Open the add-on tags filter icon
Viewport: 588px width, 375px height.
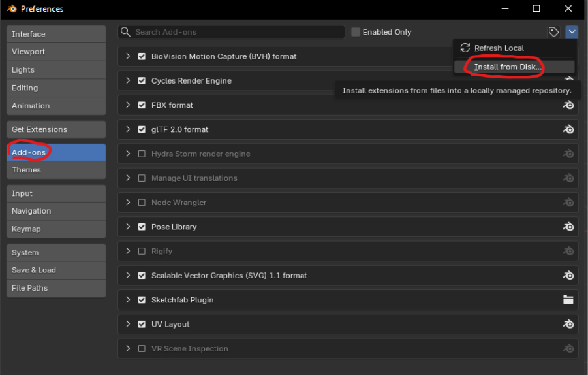pyautogui.click(x=553, y=32)
